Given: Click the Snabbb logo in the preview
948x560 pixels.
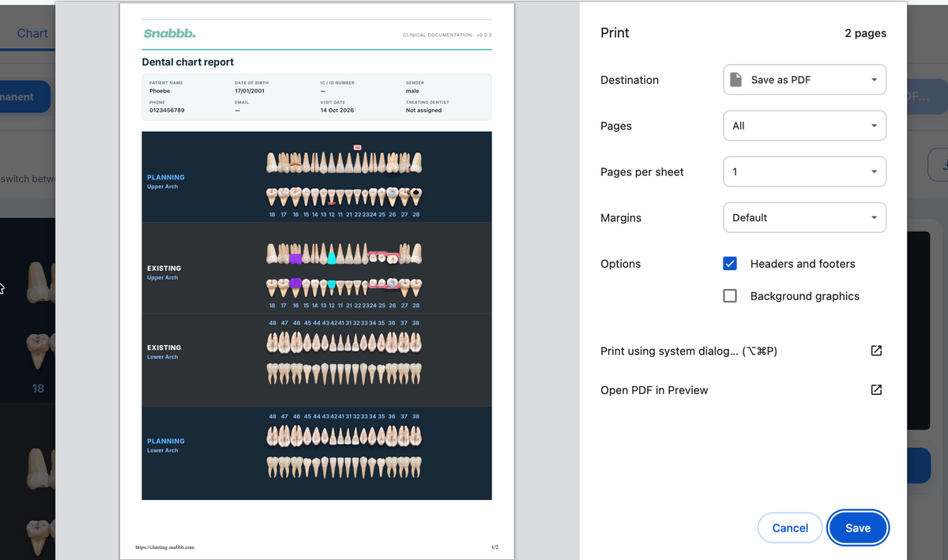Looking at the screenshot, I should point(169,33).
